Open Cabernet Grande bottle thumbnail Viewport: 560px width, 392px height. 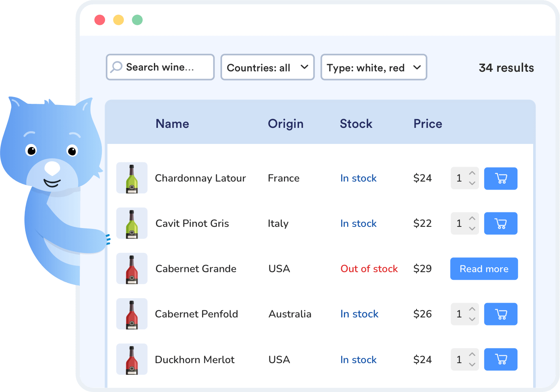pos(132,269)
